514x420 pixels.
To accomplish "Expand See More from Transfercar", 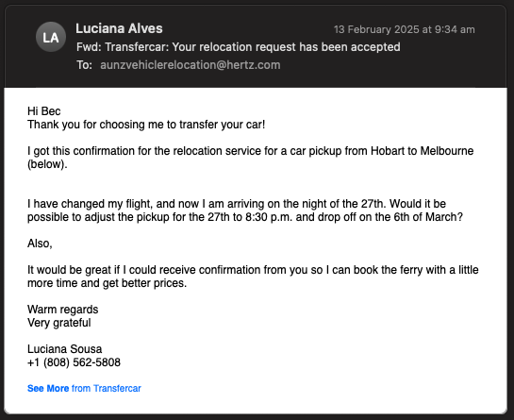I will [84, 388].
